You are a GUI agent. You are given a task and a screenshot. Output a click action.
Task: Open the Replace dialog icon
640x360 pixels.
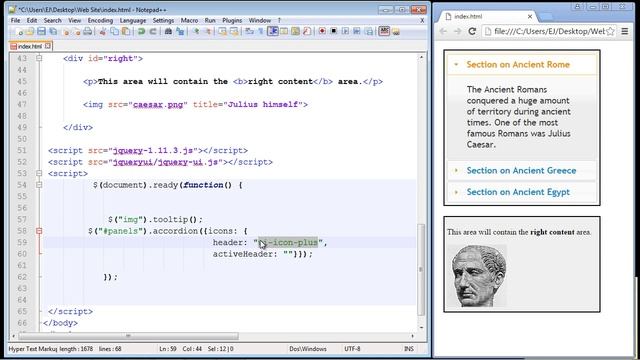[180, 31]
